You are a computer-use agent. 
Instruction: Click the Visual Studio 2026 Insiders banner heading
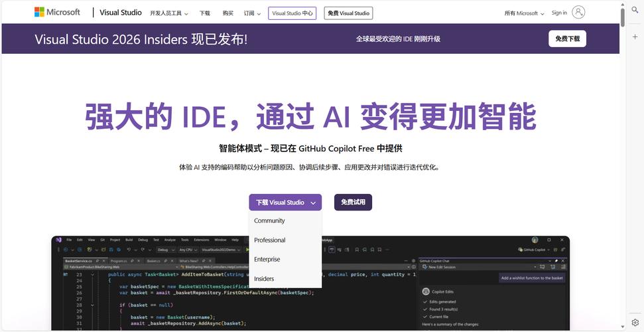click(x=141, y=39)
